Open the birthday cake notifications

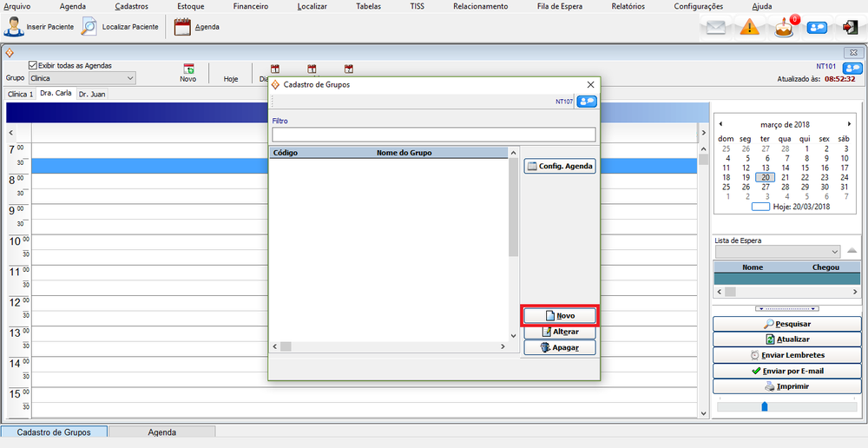tap(785, 27)
